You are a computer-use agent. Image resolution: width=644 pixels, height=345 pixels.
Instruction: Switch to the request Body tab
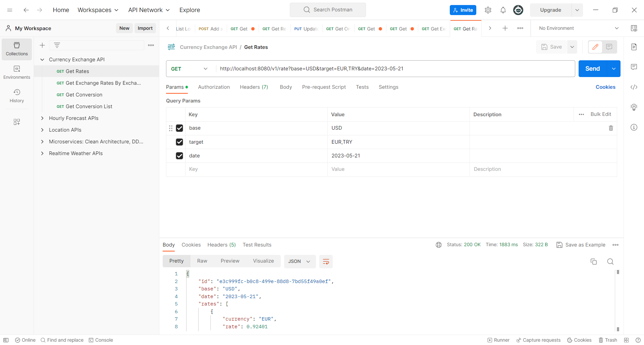286,87
